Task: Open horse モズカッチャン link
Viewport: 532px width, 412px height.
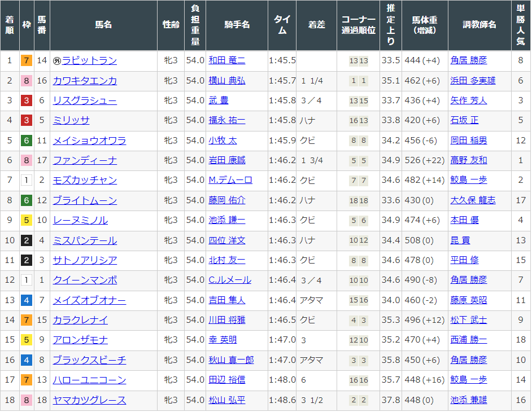Action: [x=85, y=181]
